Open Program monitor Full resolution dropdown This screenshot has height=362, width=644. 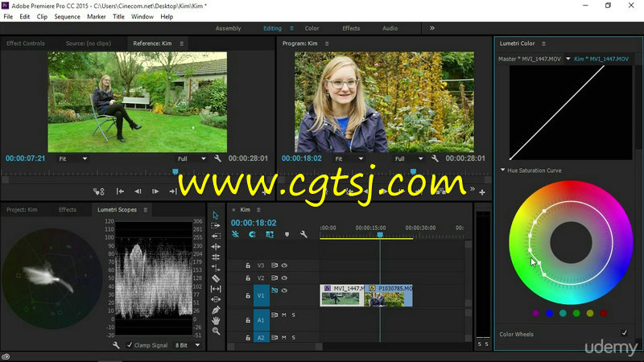(409, 158)
